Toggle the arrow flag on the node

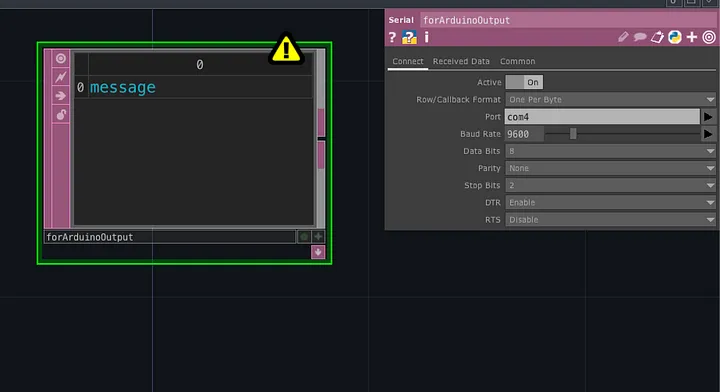[x=61, y=96]
